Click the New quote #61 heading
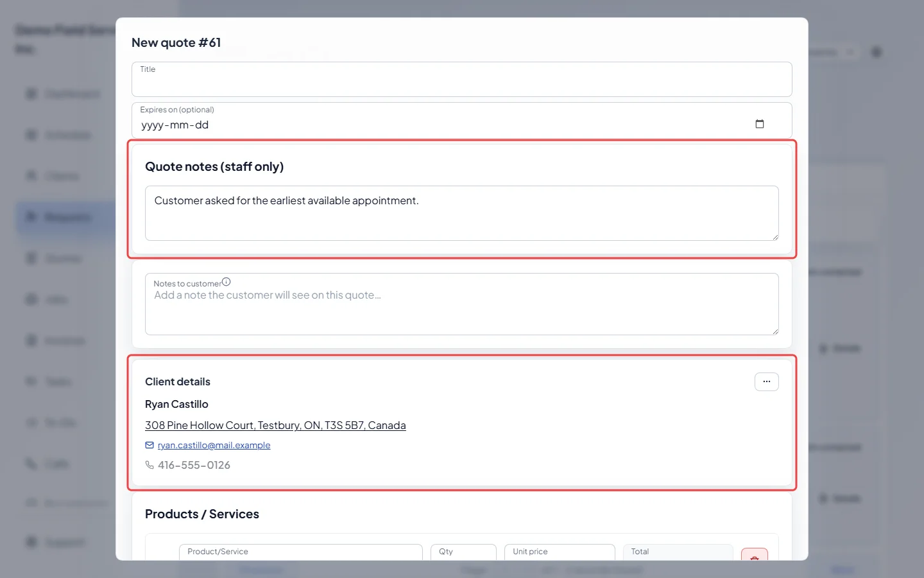This screenshot has width=924, height=578. click(x=176, y=42)
